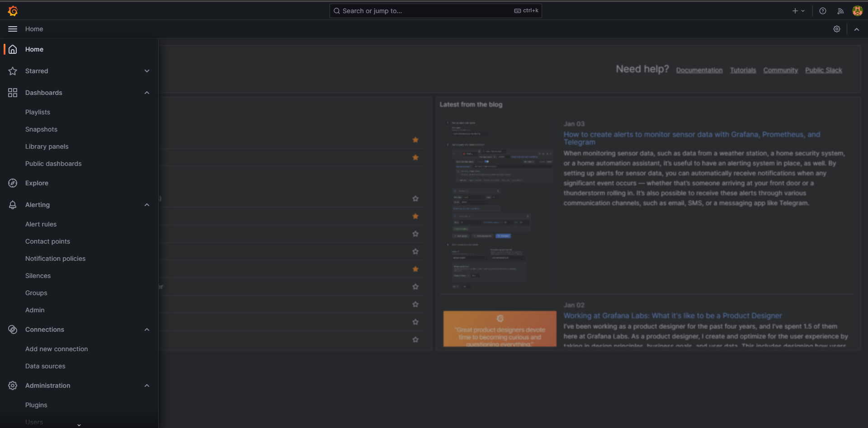Expand the Starred section chevron
868x428 pixels.
click(147, 71)
